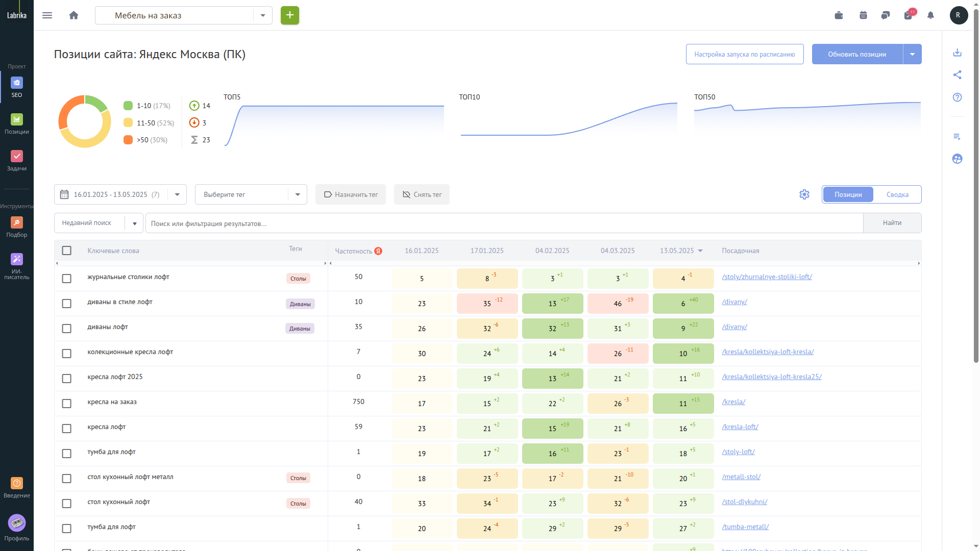Open the /stoly/zhurnalnye-stoliki-loft/ landing link
This screenshot has height=551, width=980.
(x=767, y=277)
